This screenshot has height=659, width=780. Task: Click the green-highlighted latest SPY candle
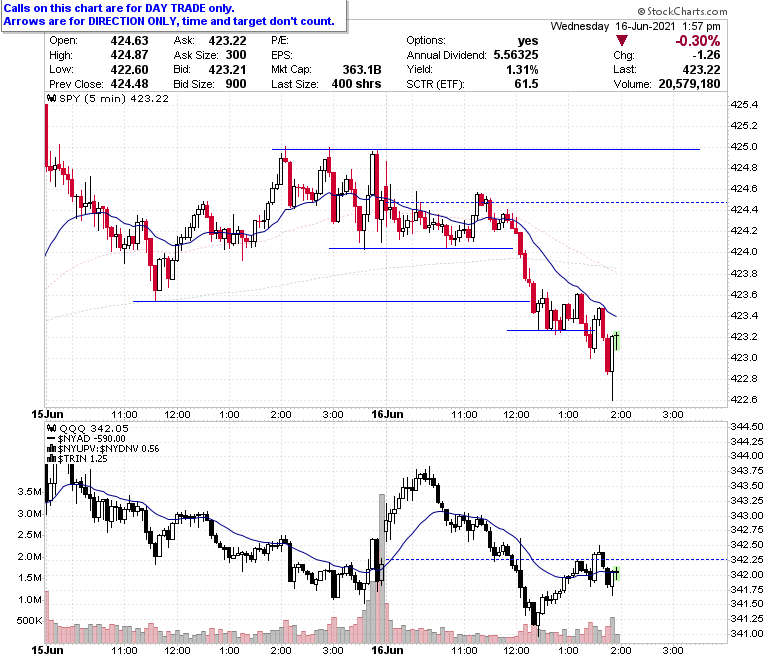pyautogui.click(x=617, y=341)
